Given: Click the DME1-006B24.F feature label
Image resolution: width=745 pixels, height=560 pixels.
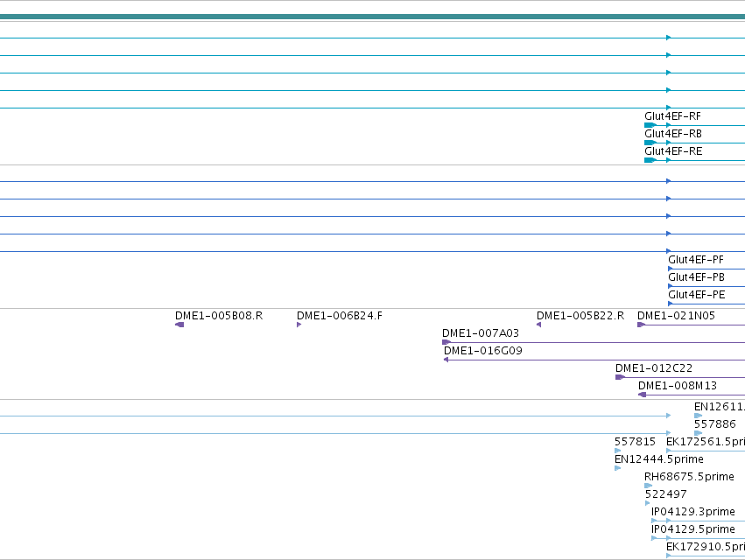Looking at the screenshot, I should point(340,316).
